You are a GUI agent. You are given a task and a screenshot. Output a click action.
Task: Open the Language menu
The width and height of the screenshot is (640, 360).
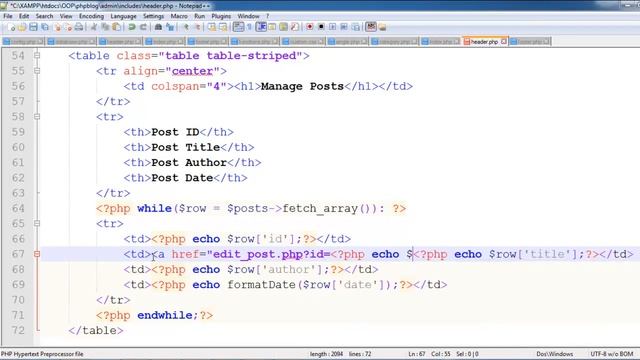click(x=123, y=16)
